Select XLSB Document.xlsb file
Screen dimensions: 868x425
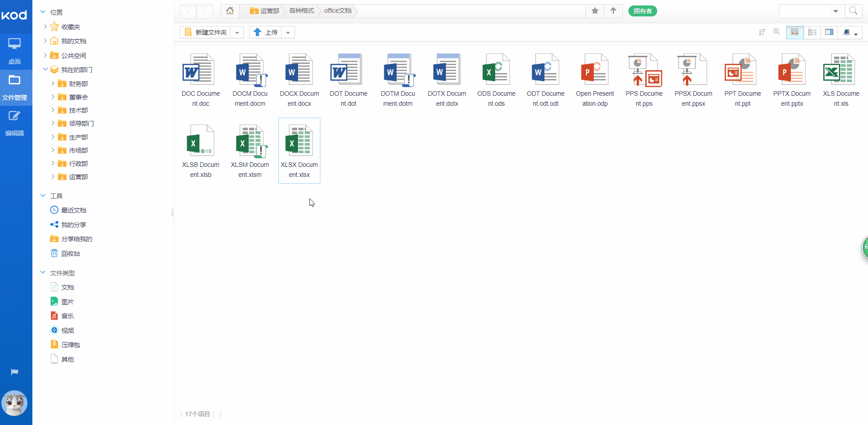[201, 151]
